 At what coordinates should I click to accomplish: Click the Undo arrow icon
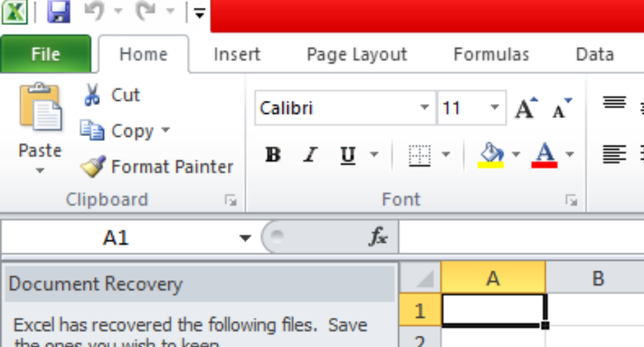94,12
